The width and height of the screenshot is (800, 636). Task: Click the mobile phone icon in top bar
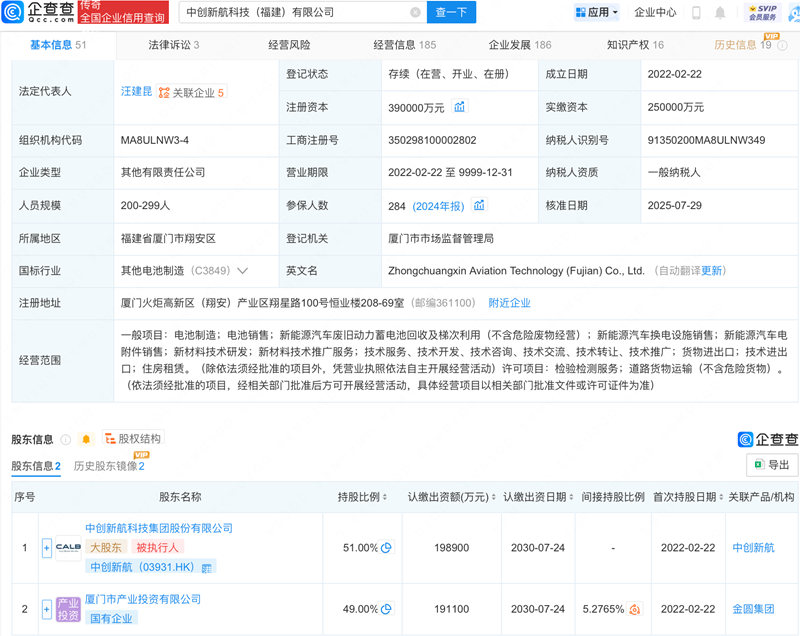(697, 13)
